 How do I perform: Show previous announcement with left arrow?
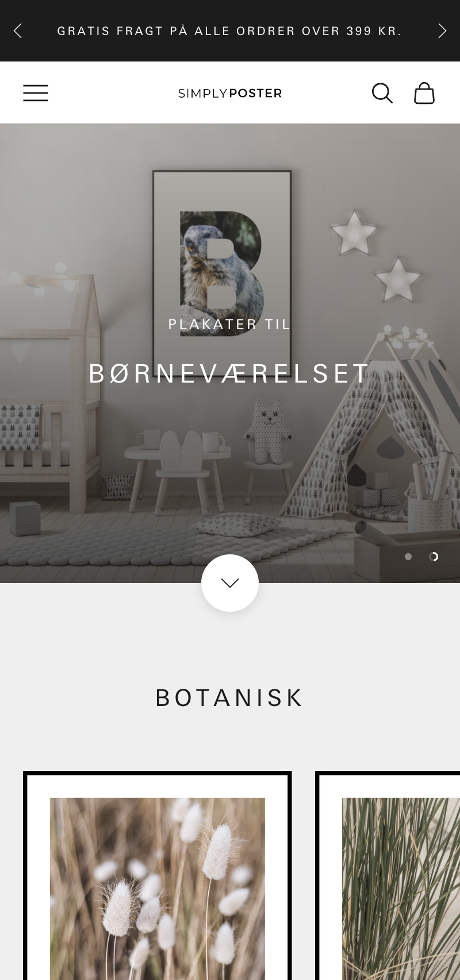(x=18, y=31)
